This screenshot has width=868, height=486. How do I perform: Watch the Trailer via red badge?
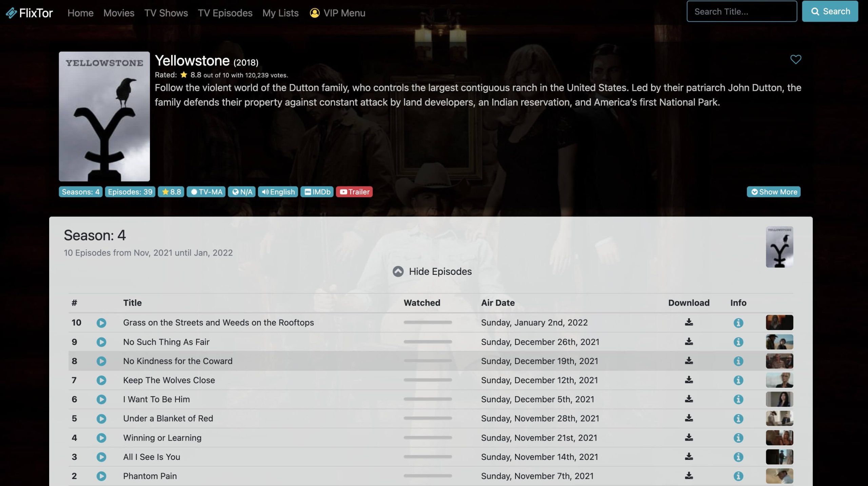pos(354,192)
